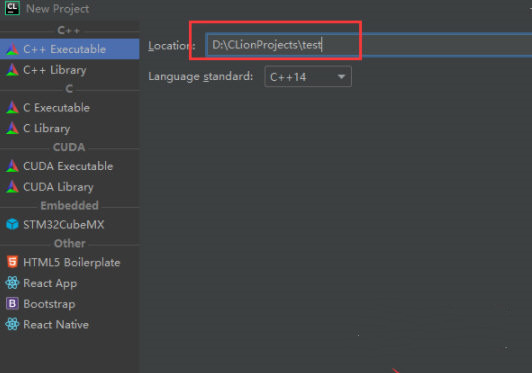Click the React App atom icon

coord(13,283)
